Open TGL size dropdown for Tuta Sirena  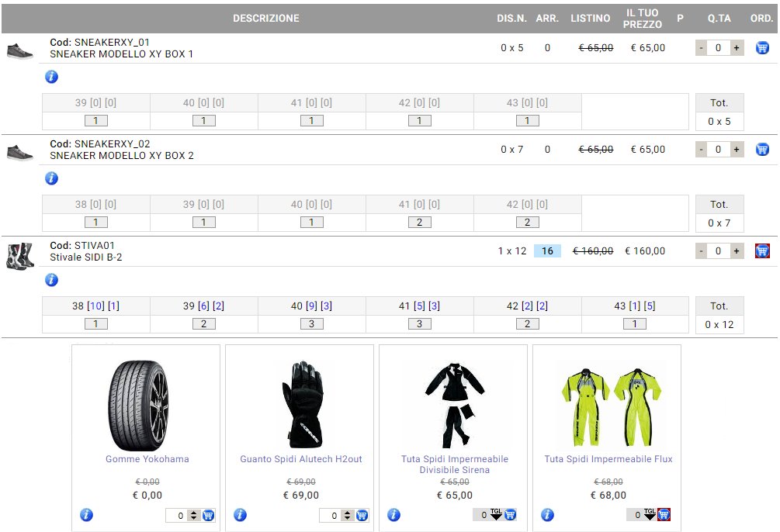click(x=495, y=515)
